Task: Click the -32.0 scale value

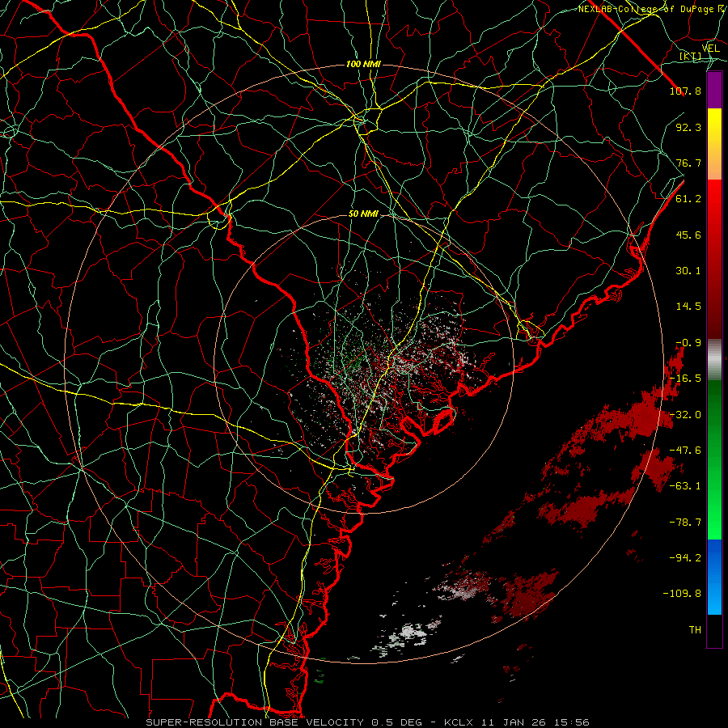Action: pos(685,415)
